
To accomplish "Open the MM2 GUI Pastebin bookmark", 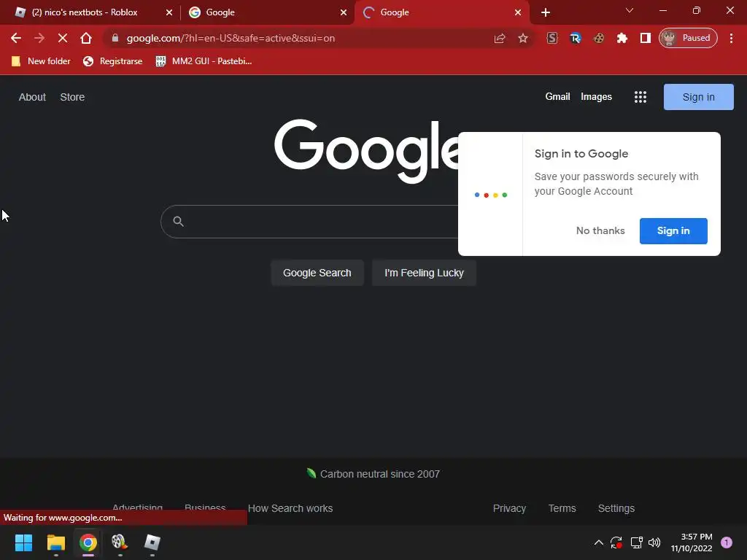I will click(x=204, y=61).
